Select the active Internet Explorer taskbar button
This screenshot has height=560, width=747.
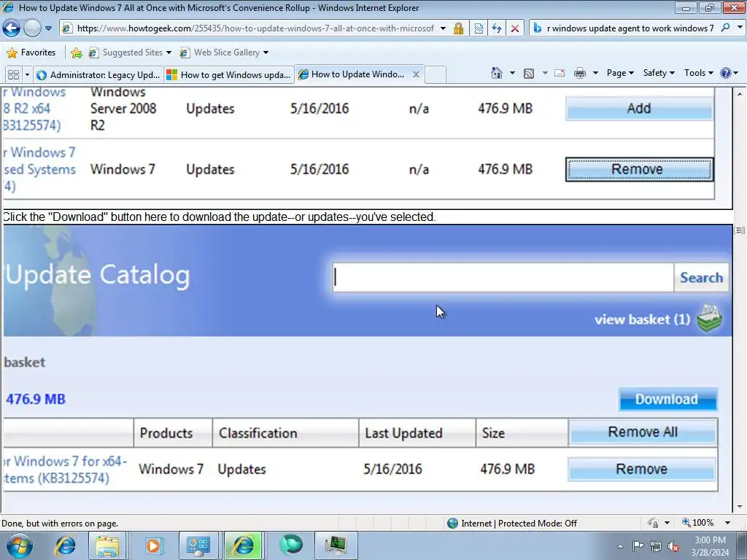(243, 545)
